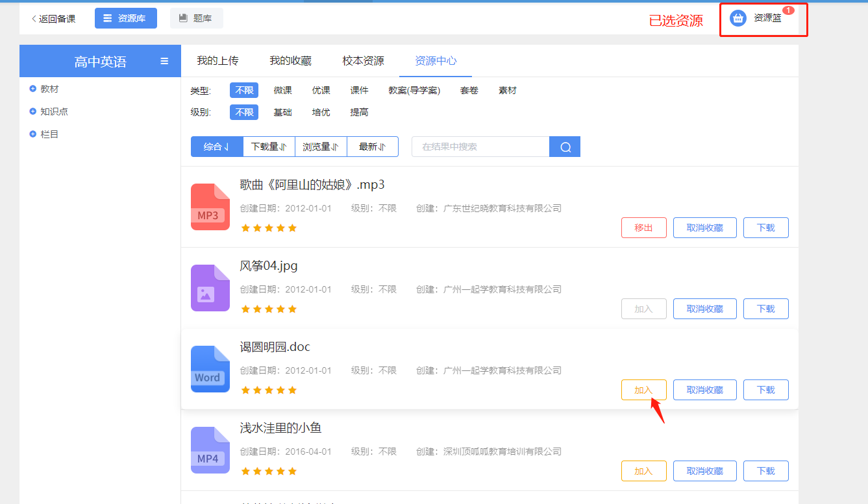Viewport: 868px width, 504px height.
Task: Remove the MP3 song with 移出 button
Action: [x=643, y=228]
